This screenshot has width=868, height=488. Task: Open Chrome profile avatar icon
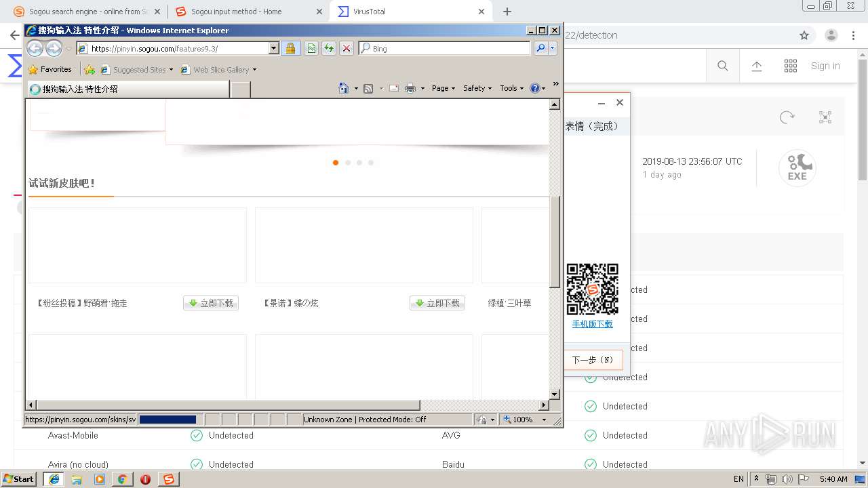tap(831, 35)
